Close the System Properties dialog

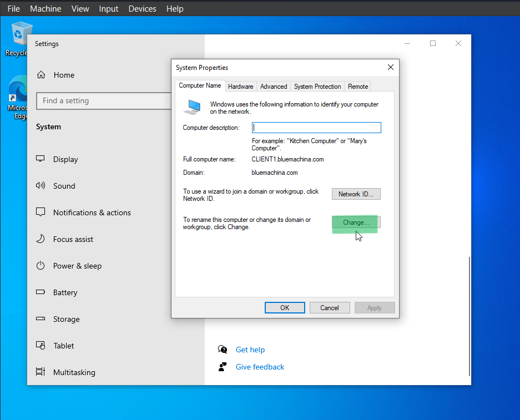391,67
